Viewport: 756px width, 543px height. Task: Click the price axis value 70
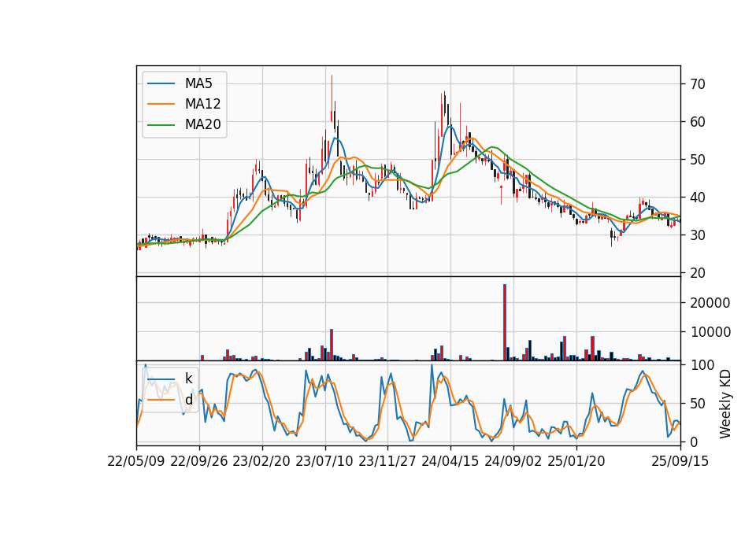pos(698,84)
